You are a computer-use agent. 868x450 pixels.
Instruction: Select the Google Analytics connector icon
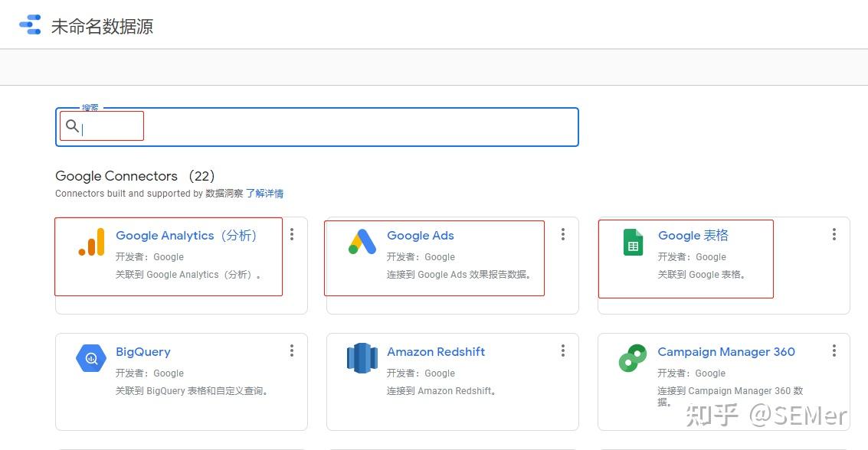90,242
